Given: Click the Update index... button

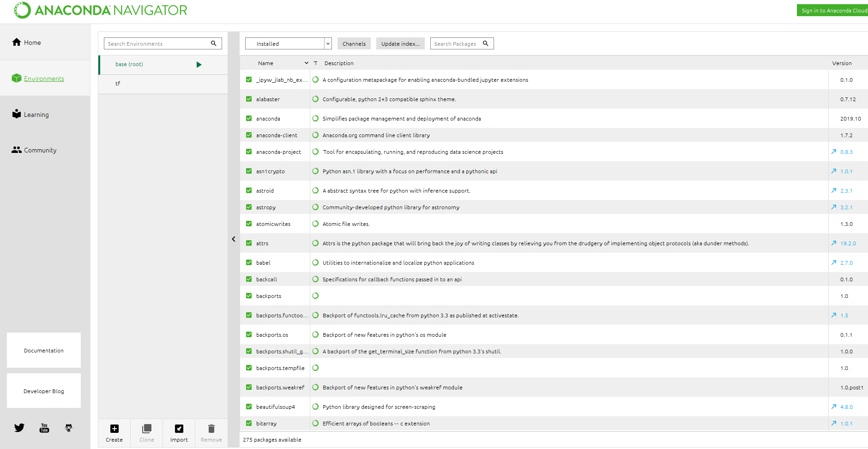Looking at the screenshot, I should [400, 43].
